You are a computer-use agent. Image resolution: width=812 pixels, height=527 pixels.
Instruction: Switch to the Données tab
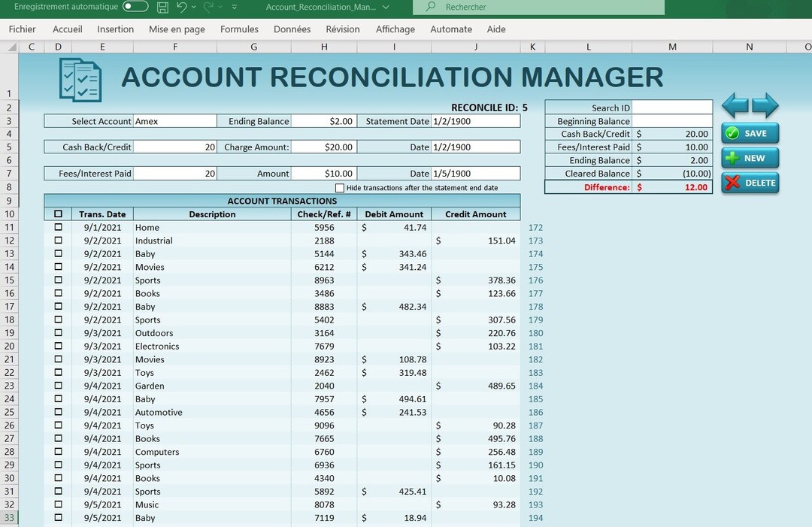pyautogui.click(x=292, y=29)
